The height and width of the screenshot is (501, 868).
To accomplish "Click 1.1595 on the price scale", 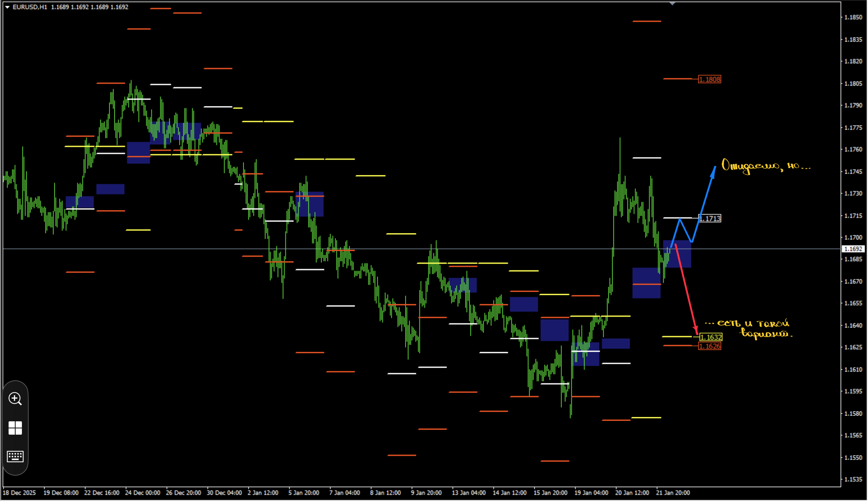I will tap(853, 391).
